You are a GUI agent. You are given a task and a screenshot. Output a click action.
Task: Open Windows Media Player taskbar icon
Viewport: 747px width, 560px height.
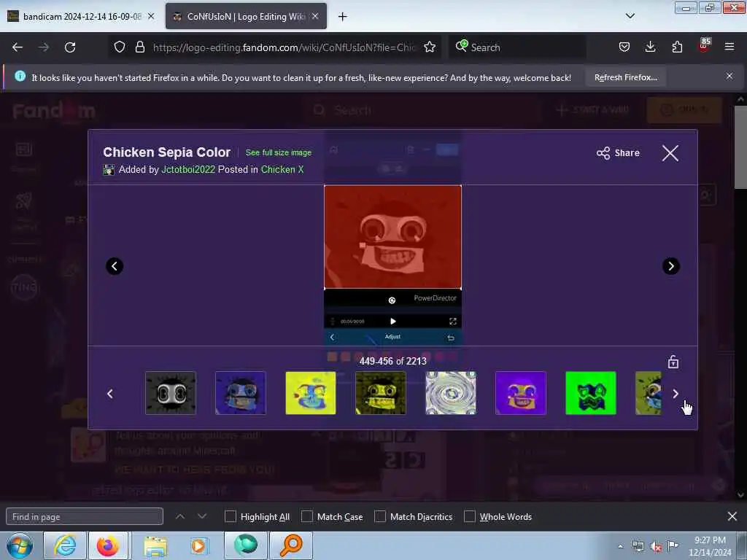[199, 545]
